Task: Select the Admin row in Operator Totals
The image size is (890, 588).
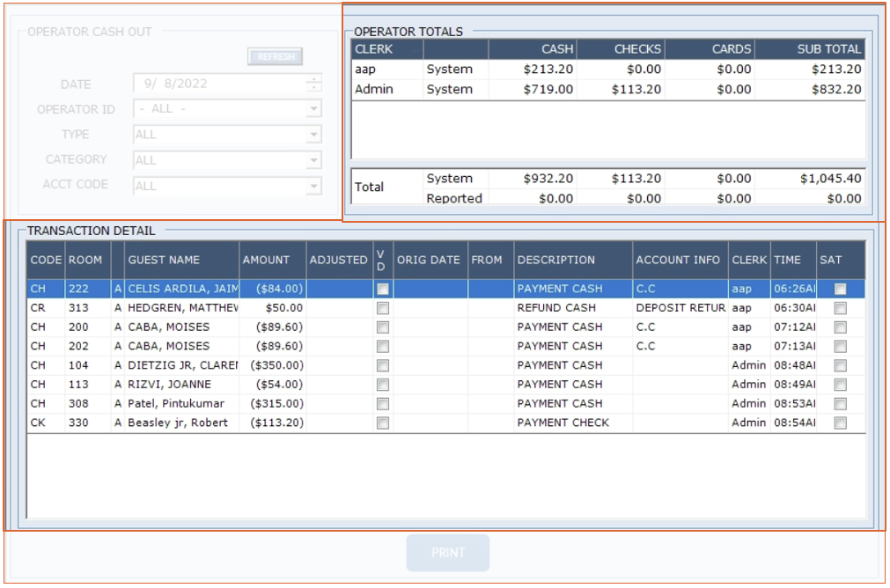Action: point(607,90)
